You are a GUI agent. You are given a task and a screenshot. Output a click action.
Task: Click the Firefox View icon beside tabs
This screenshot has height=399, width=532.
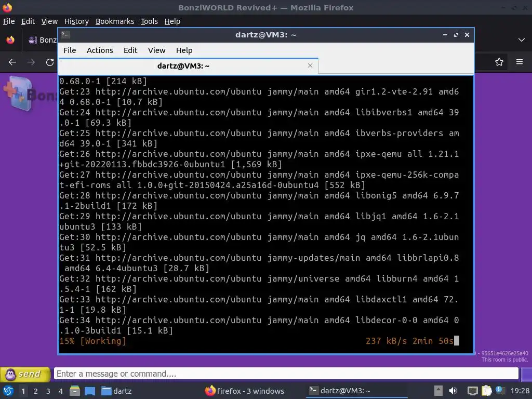pyautogui.click(x=10, y=40)
